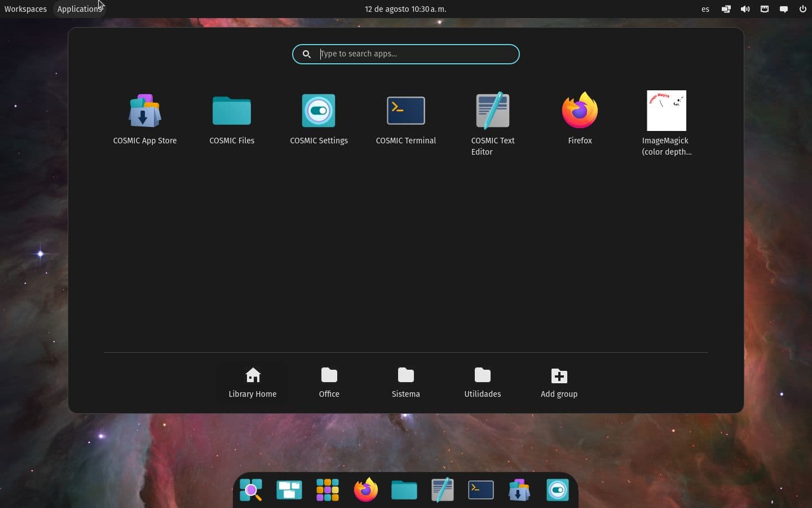Open the es keyboard layout indicator
812x508 pixels.
pos(705,9)
